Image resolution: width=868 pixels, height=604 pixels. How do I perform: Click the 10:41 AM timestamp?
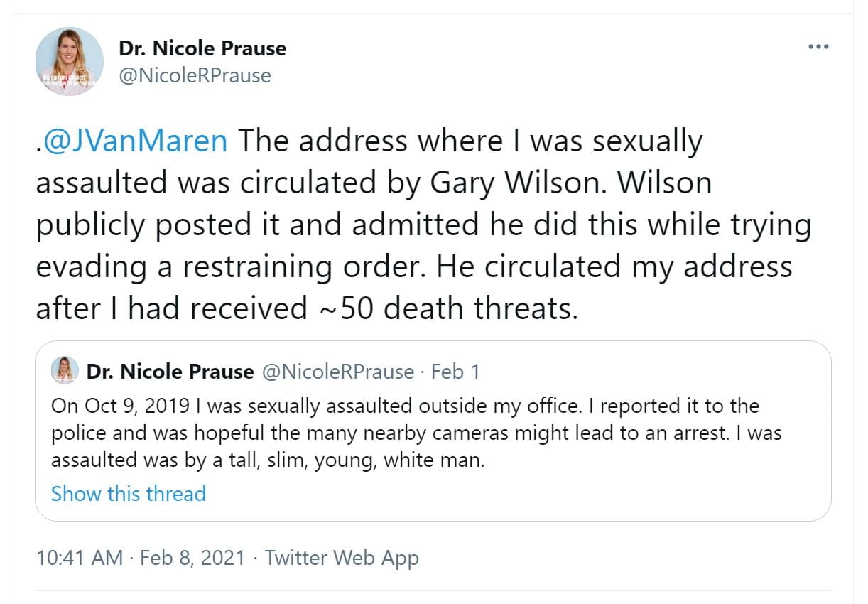[x=80, y=557]
